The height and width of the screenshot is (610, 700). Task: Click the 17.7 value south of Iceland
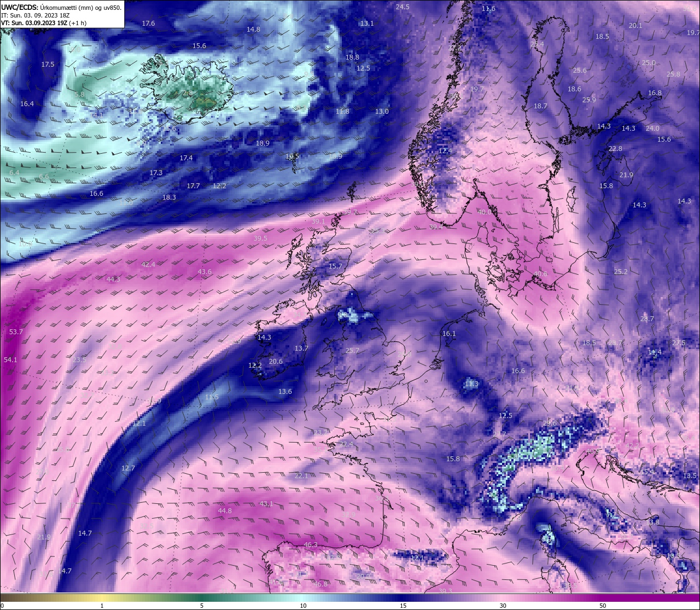click(x=193, y=186)
